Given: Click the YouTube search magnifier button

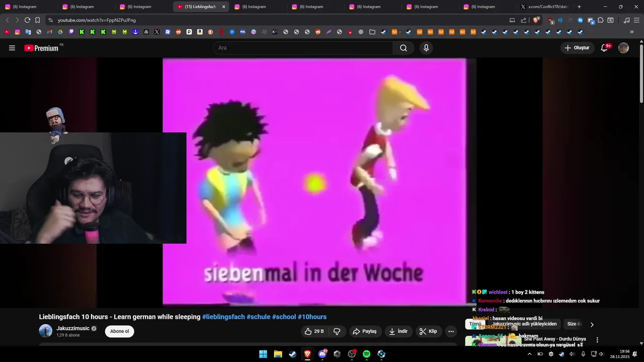Looking at the screenshot, I should pyautogui.click(x=404, y=48).
